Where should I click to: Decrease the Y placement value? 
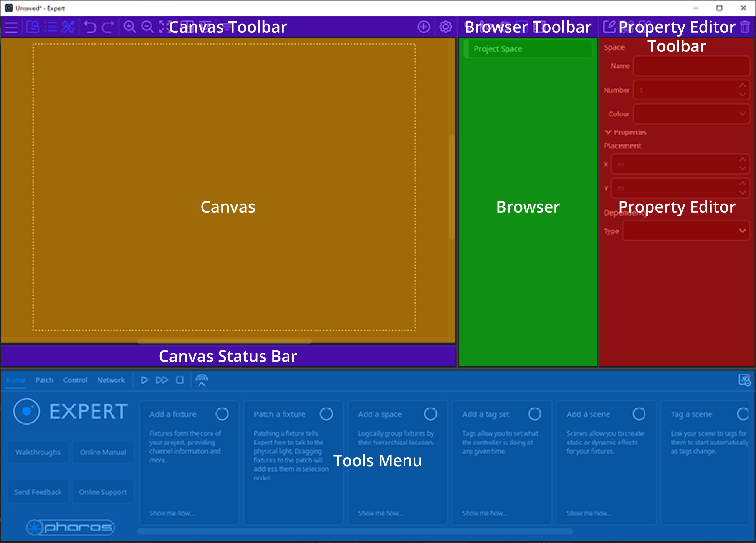pyautogui.click(x=743, y=193)
